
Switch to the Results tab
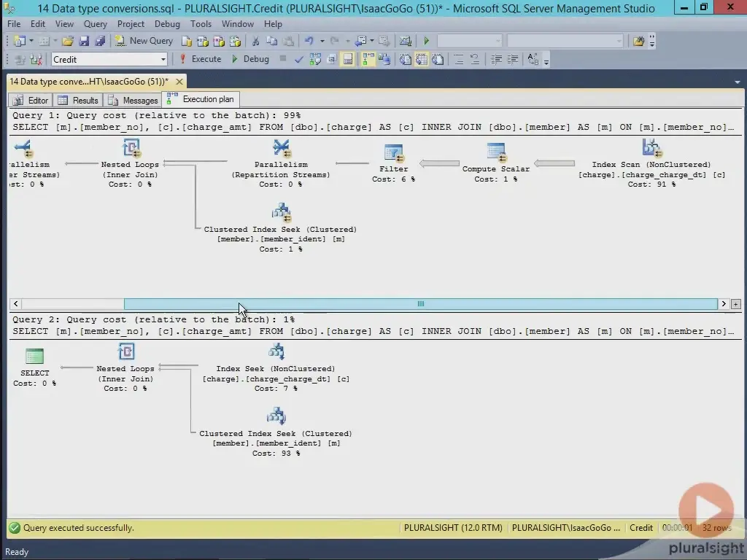point(78,100)
